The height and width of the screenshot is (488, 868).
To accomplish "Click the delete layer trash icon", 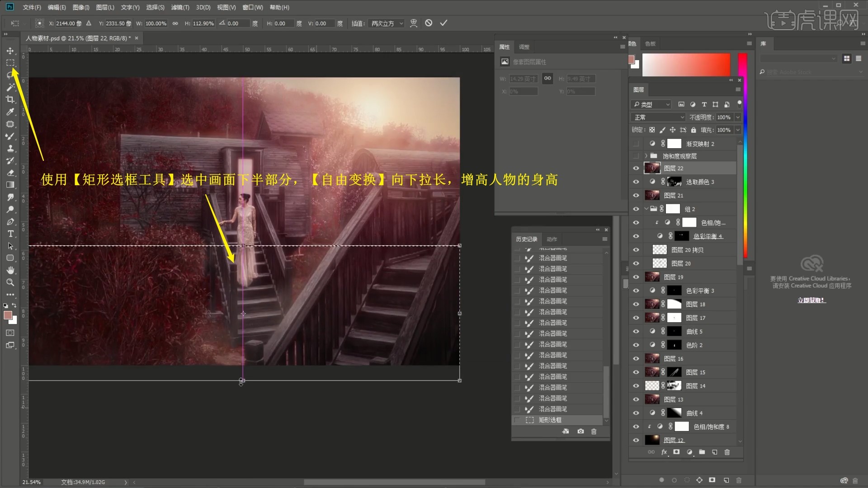I will point(727,452).
